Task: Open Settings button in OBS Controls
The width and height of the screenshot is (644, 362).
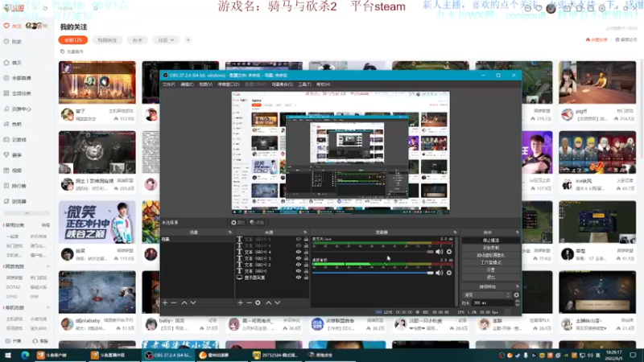Action: (491, 269)
